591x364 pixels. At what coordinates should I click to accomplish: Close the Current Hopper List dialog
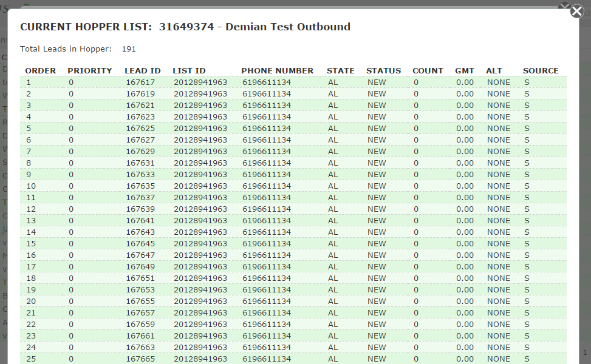coord(576,12)
